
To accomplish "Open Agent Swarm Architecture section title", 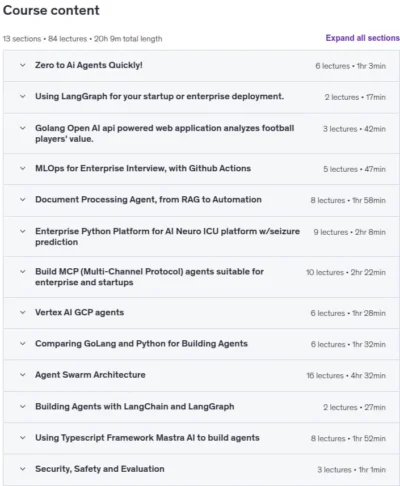I will click(90, 375).
